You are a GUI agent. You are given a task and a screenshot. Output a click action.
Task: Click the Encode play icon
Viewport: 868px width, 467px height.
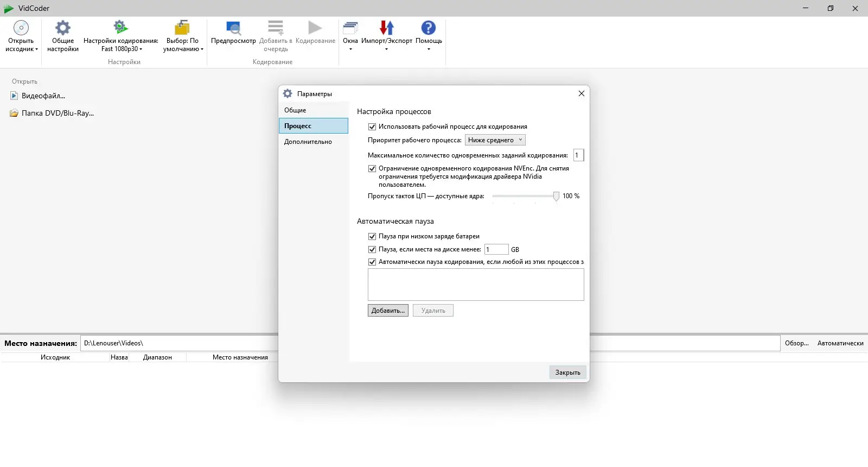315,28
